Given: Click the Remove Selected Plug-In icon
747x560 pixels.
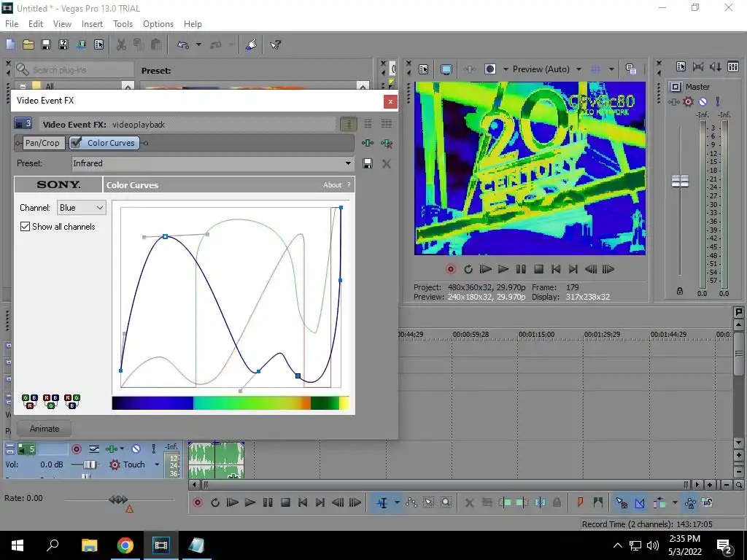Looking at the screenshot, I should 387,143.
